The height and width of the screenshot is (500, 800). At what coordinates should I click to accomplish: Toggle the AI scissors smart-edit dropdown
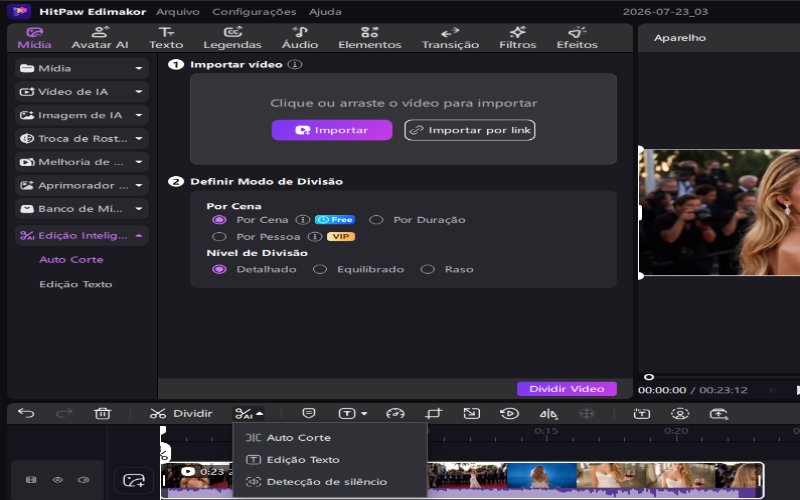249,414
